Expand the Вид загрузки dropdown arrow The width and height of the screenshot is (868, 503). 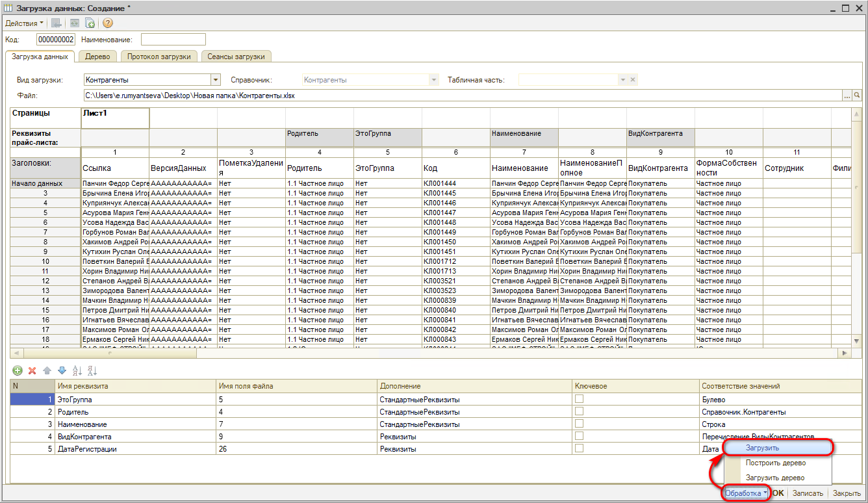(x=216, y=80)
